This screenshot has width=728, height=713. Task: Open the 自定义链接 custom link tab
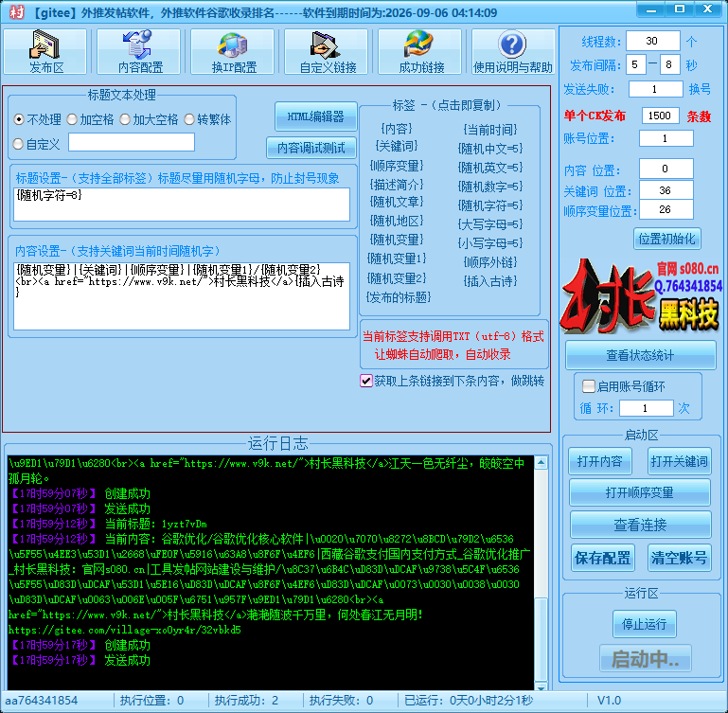pyautogui.click(x=327, y=51)
